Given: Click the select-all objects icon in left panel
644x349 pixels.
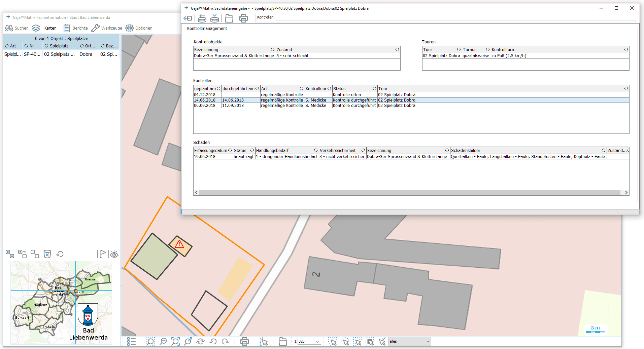Looking at the screenshot, I should pyautogui.click(x=10, y=254).
